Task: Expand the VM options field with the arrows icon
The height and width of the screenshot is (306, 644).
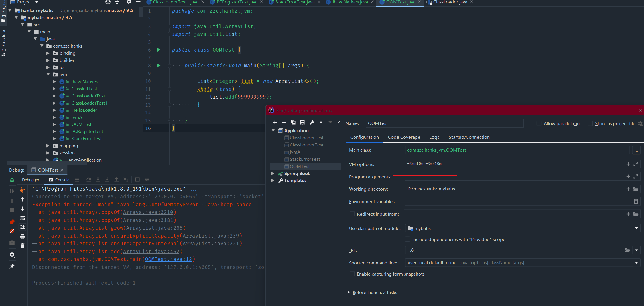Action: [x=636, y=164]
